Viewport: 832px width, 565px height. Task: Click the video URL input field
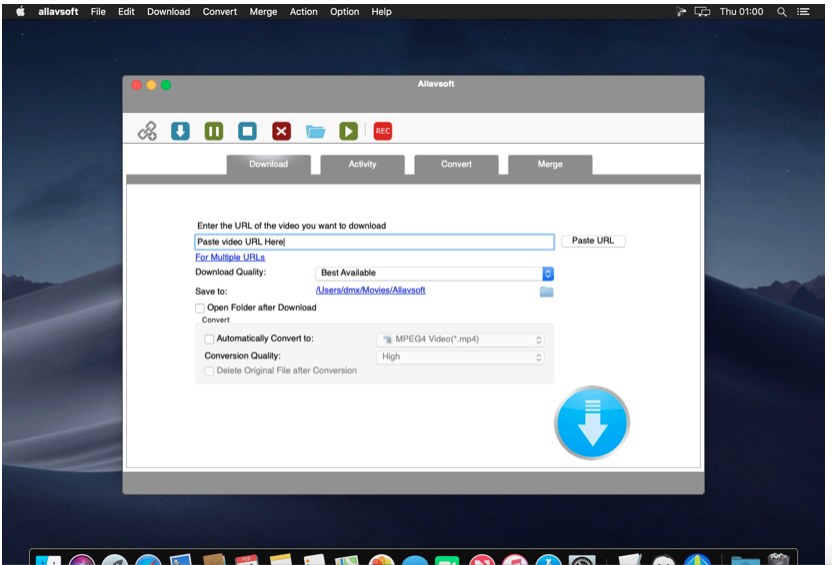(x=375, y=242)
